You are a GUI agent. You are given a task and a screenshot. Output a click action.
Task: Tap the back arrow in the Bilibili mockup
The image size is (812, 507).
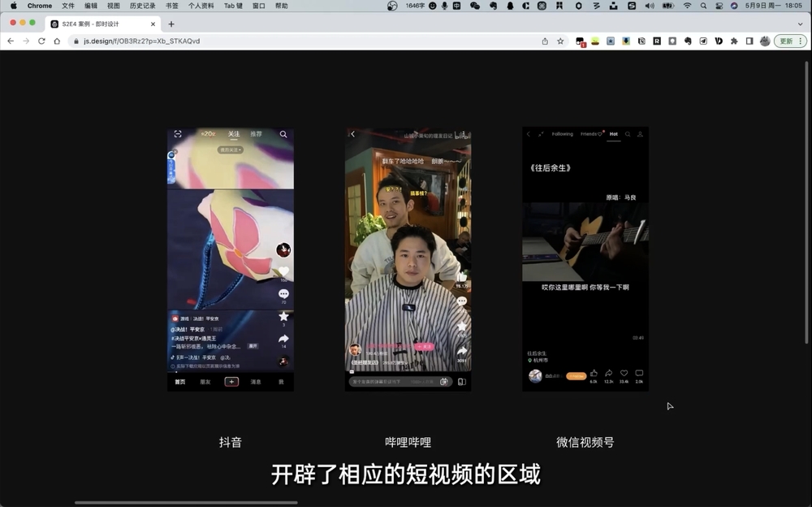[352, 134]
